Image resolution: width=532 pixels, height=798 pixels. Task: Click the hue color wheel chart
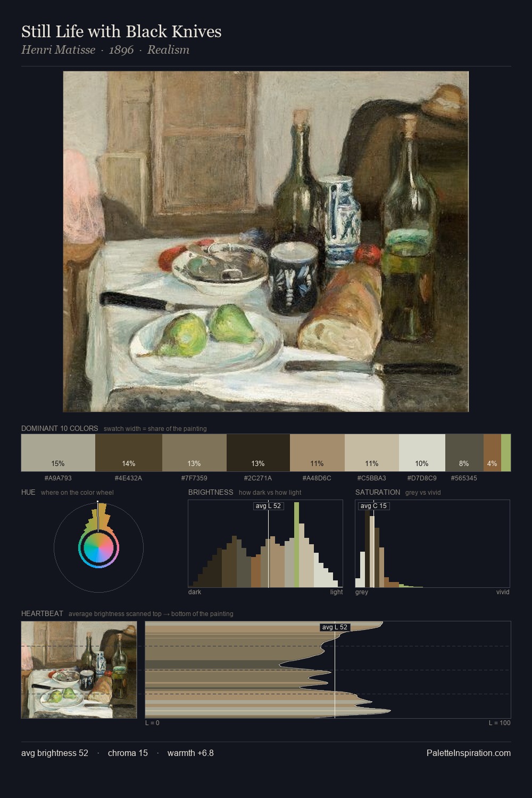[98, 547]
